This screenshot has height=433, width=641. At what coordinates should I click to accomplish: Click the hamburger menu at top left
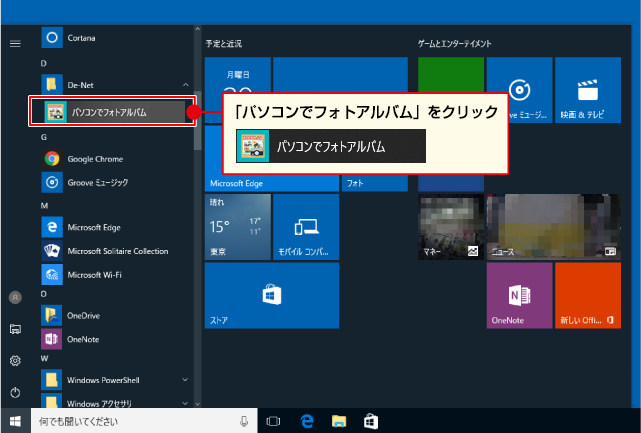click(x=15, y=43)
